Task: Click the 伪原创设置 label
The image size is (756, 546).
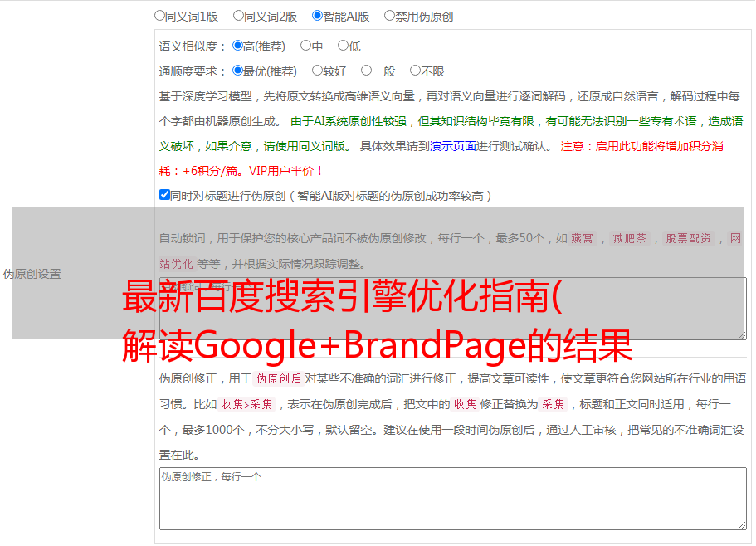Action: click(x=32, y=274)
